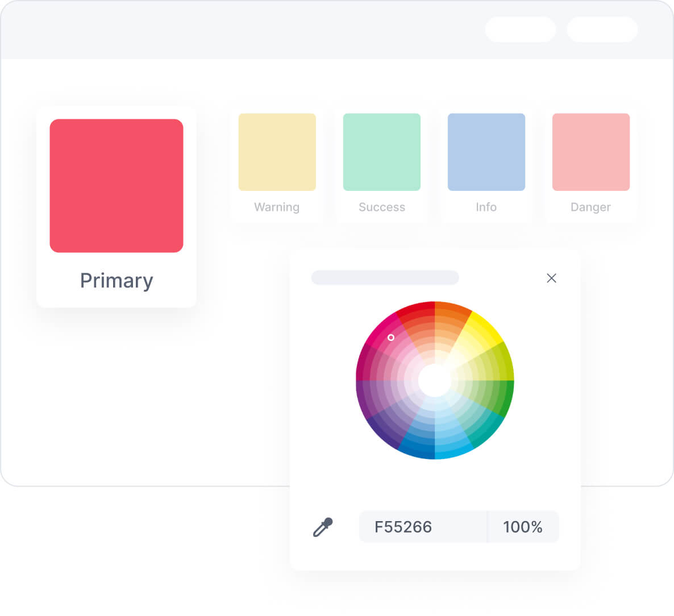Click the popup title bar placeholder
This screenshot has width=674, height=616.
pos(384,278)
